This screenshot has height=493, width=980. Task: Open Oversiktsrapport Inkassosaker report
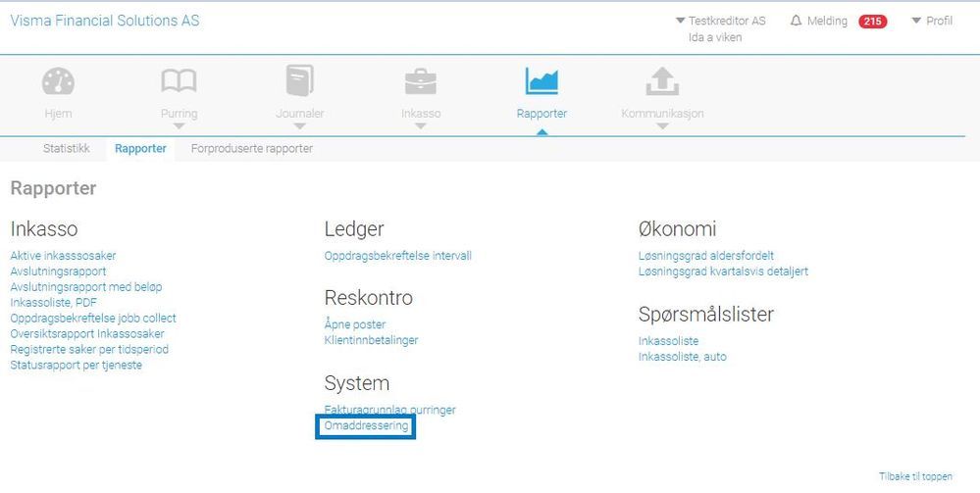pos(87,333)
